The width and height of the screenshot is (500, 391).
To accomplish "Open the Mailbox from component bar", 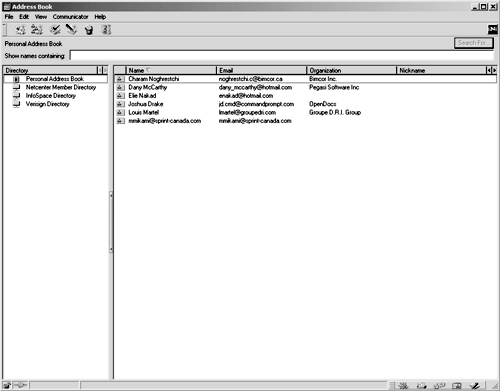I will click(x=422, y=386).
